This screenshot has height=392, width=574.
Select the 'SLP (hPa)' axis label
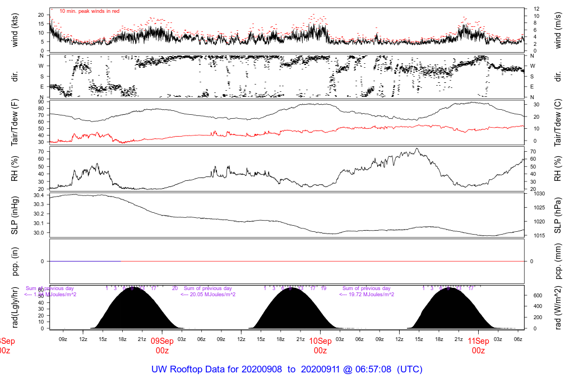point(558,216)
